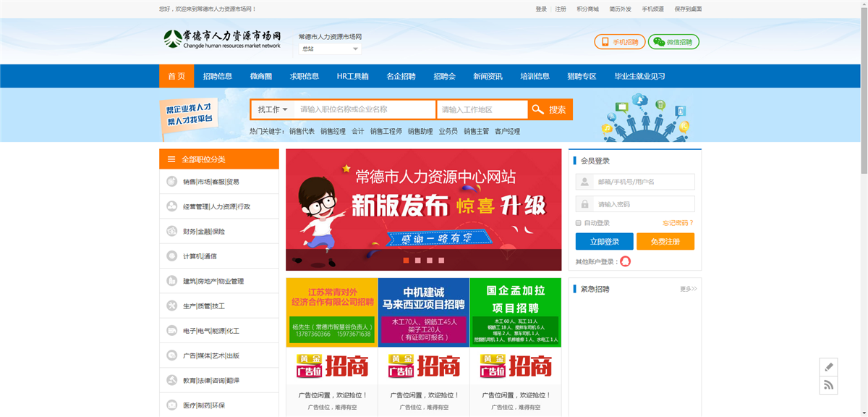Expand 更多>> in 紧急招聘 panel
This screenshot has height=417, width=868.
(688, 289)
